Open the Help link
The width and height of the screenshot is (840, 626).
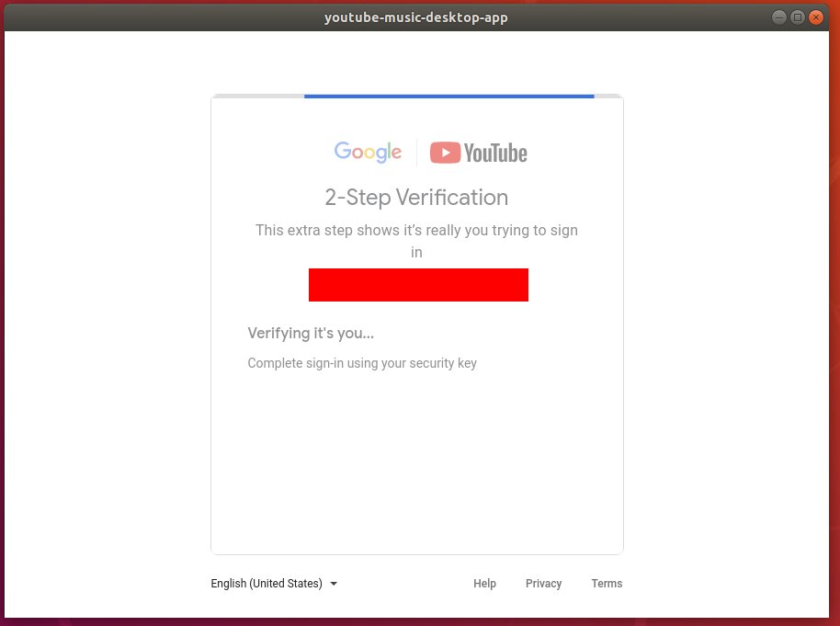click(x=484, y=584)
